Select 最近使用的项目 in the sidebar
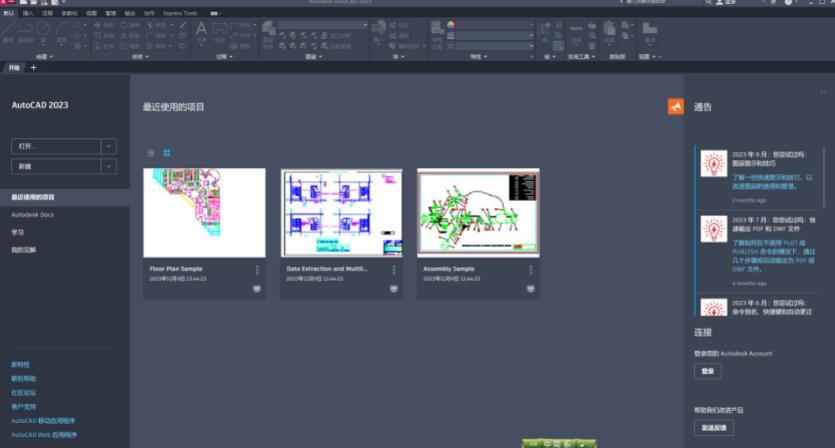This screenshot has width=835, height=448. 65,197
